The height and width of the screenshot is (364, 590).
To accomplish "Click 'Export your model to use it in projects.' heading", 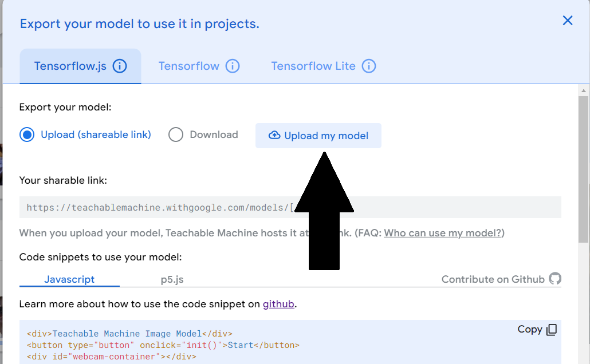I will pos(140,23).
